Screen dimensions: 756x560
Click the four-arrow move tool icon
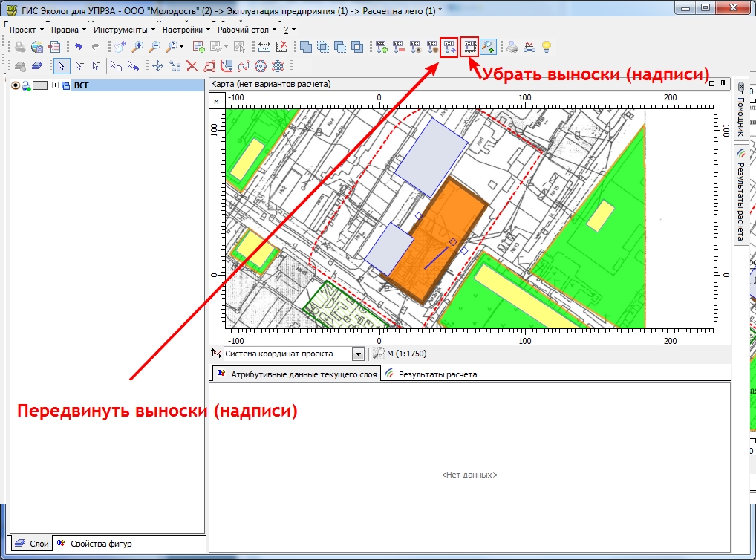click(x=157, y=66)
